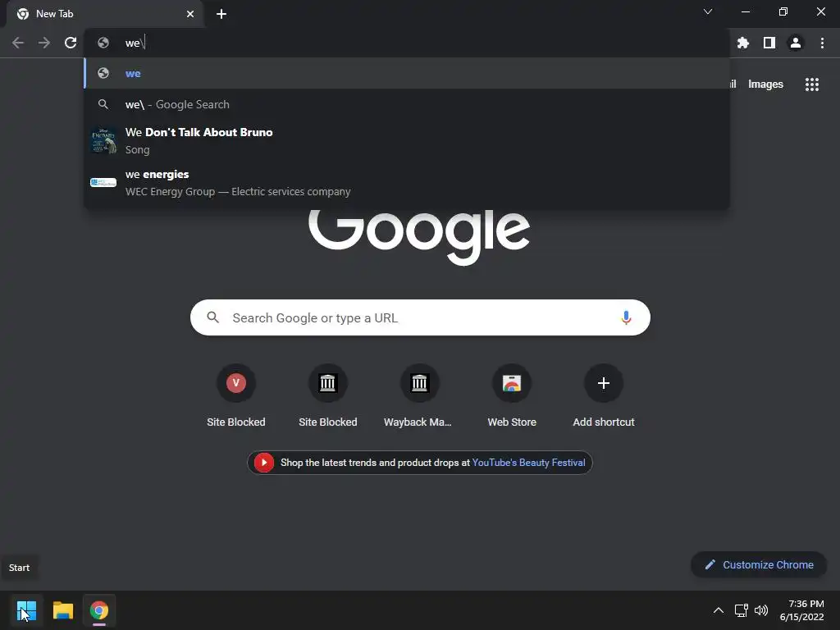Image resolution: width=840 pixels, height=630 pixels.
Task: Click the WEC Energy Group logo thumbnail
Action: pos(103,183)
